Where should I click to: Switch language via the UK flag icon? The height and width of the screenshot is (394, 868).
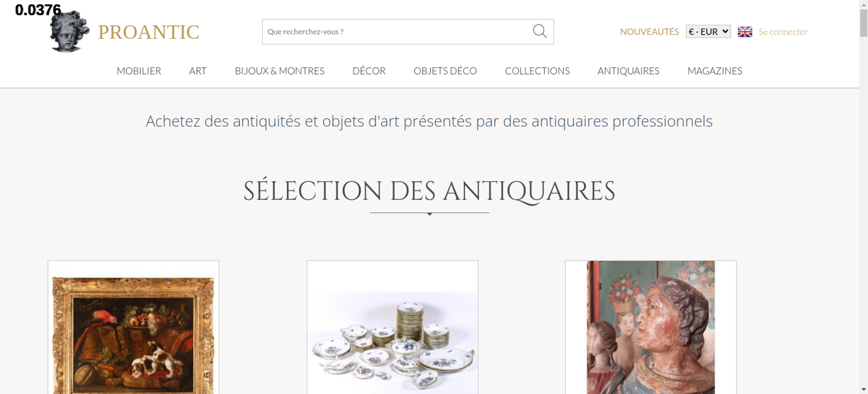[x=745, y=32]
